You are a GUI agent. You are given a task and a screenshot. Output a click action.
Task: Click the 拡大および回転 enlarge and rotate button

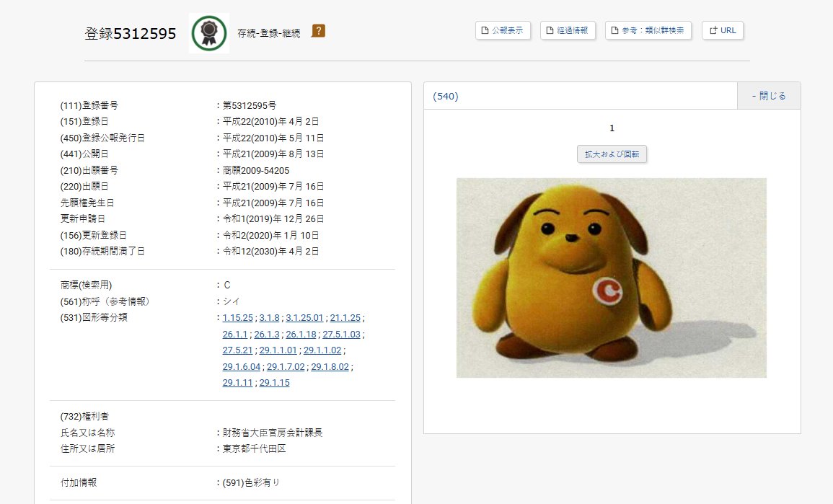[612, 154]
